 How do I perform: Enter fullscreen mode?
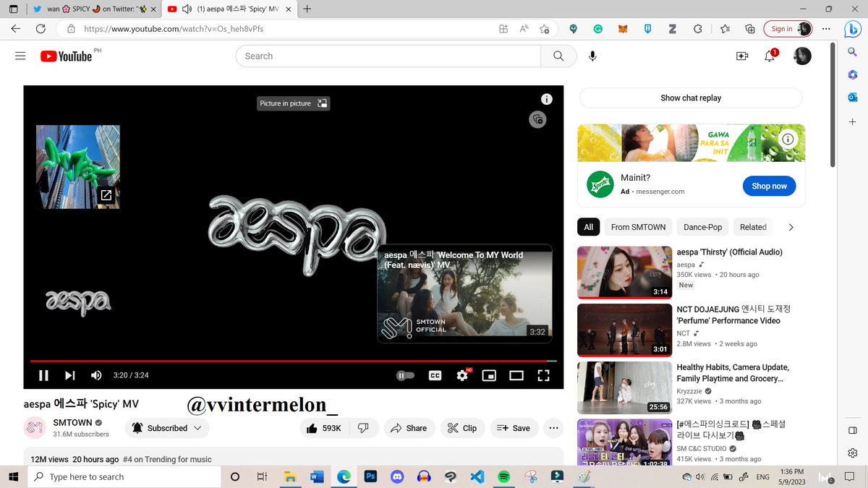click(543, 375)
